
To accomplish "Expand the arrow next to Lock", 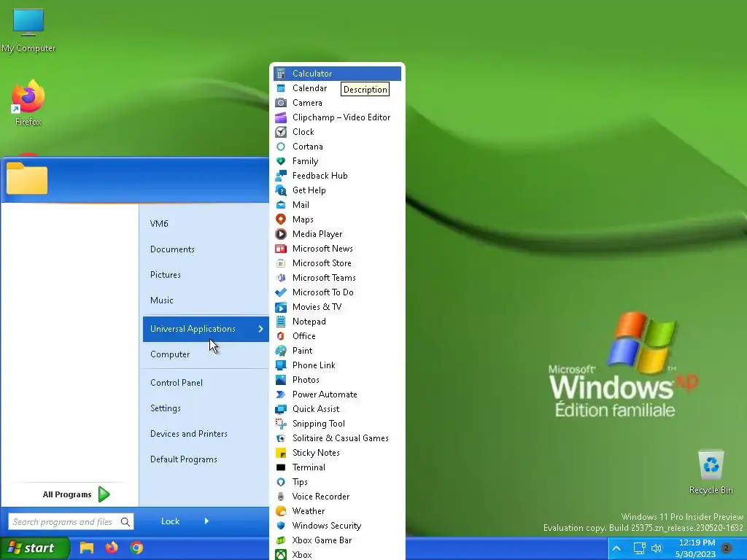I will [x=206, y=521].
